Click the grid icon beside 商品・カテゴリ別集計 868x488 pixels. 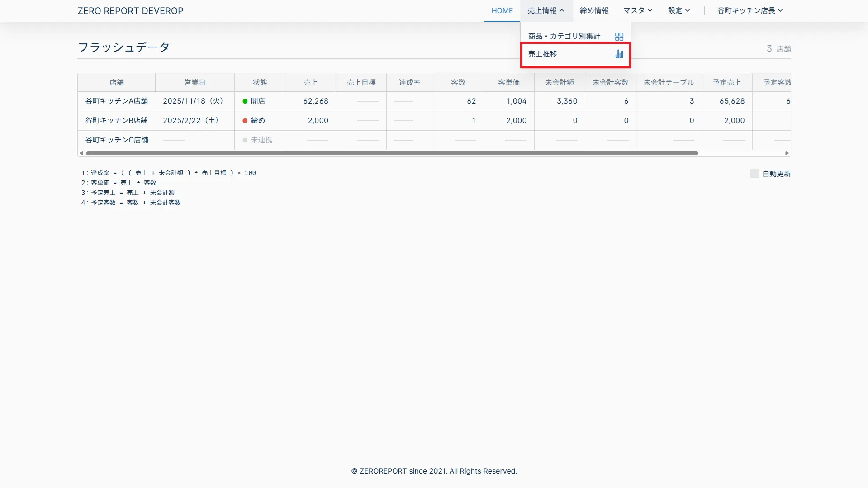[x=619, y=37]
